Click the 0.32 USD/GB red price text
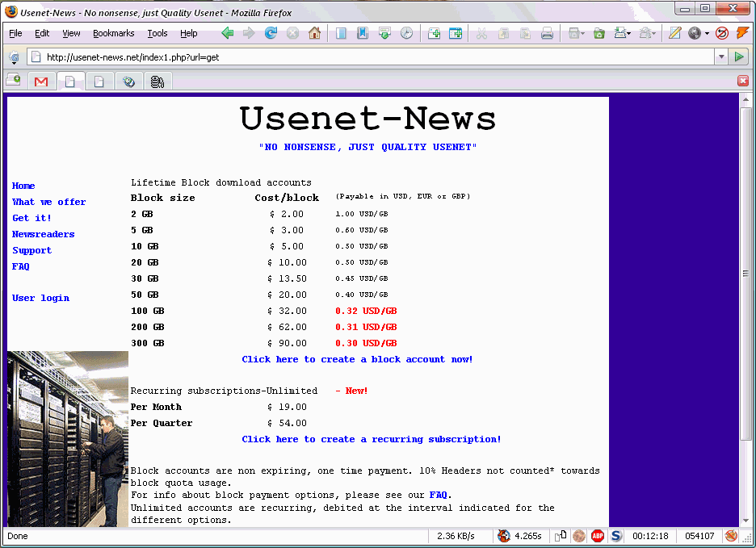 tap(366, 311)
